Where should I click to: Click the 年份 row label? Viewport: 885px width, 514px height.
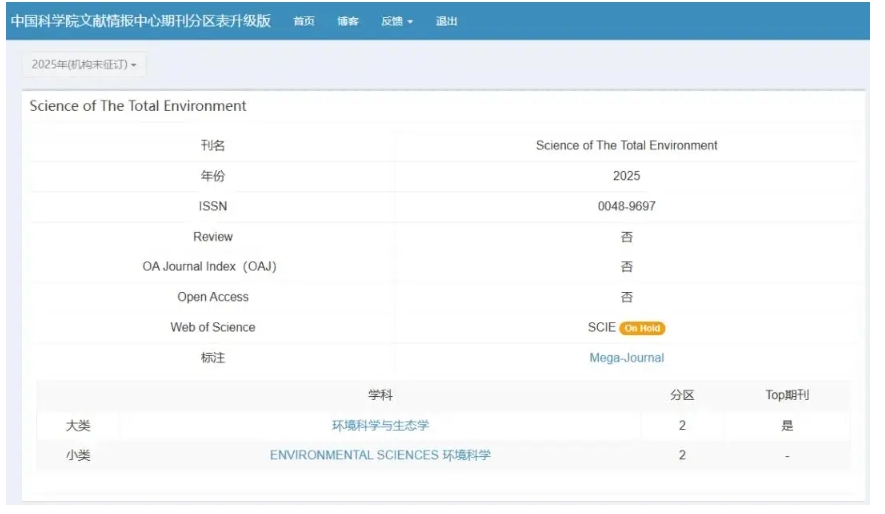213,176
